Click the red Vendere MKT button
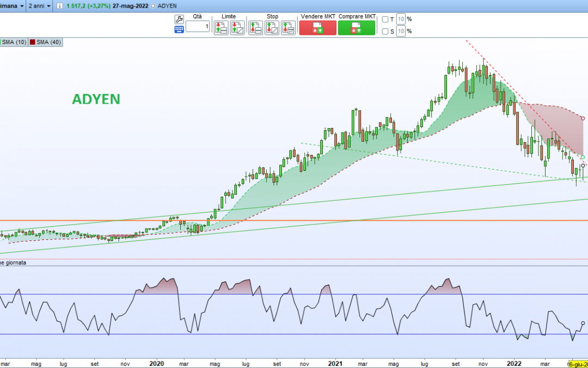588x368 pixels. coord(317,28)
